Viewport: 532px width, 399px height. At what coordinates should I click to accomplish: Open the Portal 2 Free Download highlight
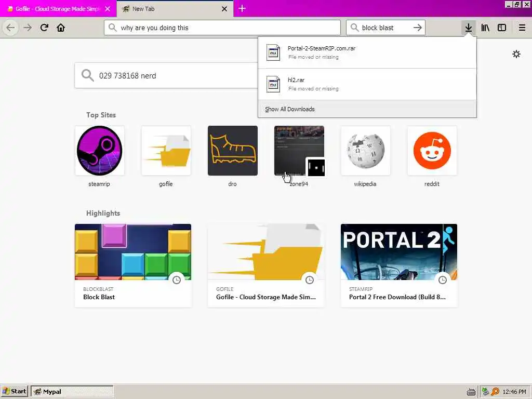point(399,265)
